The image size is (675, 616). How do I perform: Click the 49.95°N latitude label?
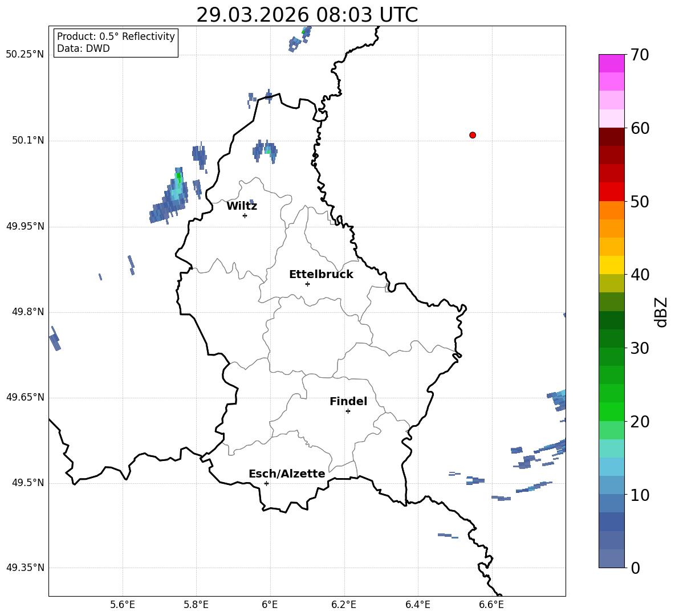click(25, 226)
